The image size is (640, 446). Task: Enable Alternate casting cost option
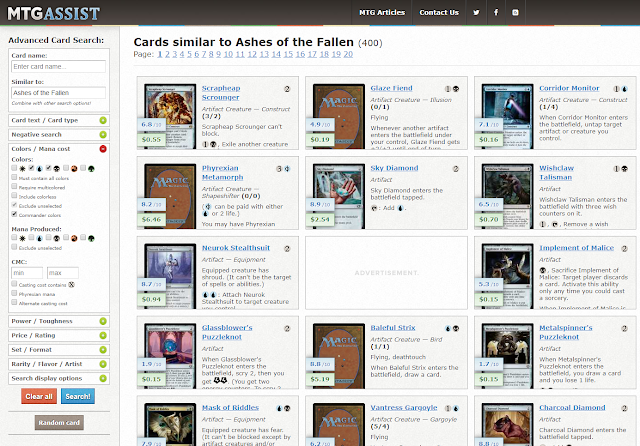point(14,302)
